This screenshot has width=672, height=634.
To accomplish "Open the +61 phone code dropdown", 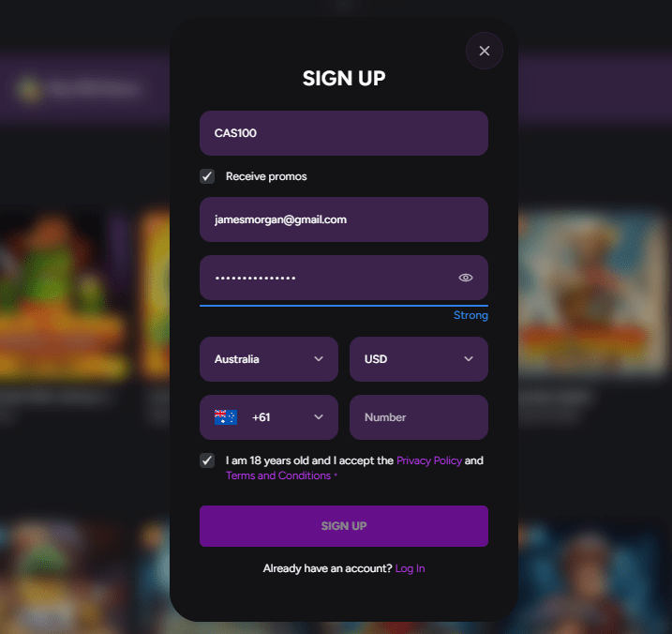I will click(x=269, y=417).
